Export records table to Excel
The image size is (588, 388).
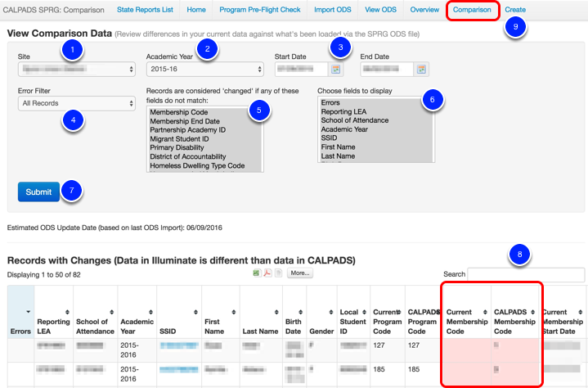click(257, 273)
